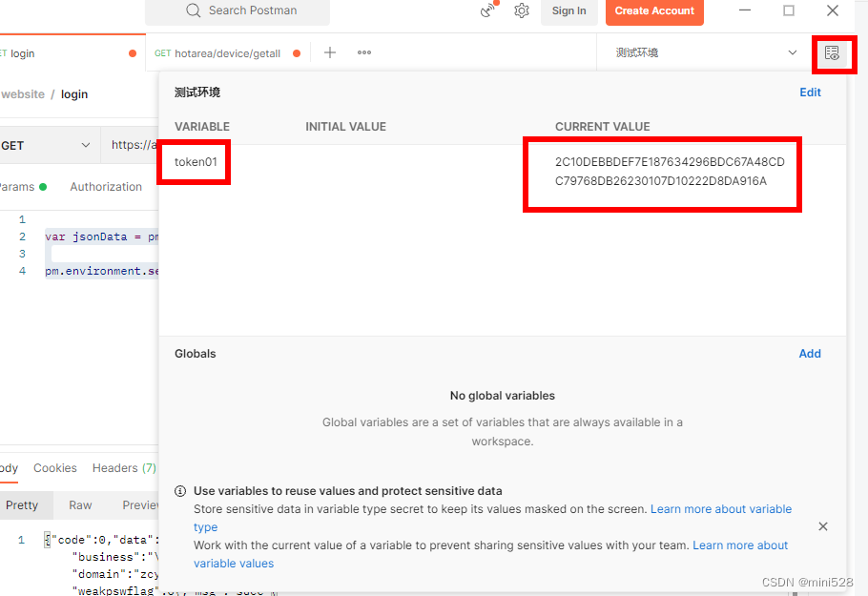Viewport: 868px width, 596px height.
Task: Click the info icon beside the variables tip
Action: pyautogui.click(x=180, y=491)
